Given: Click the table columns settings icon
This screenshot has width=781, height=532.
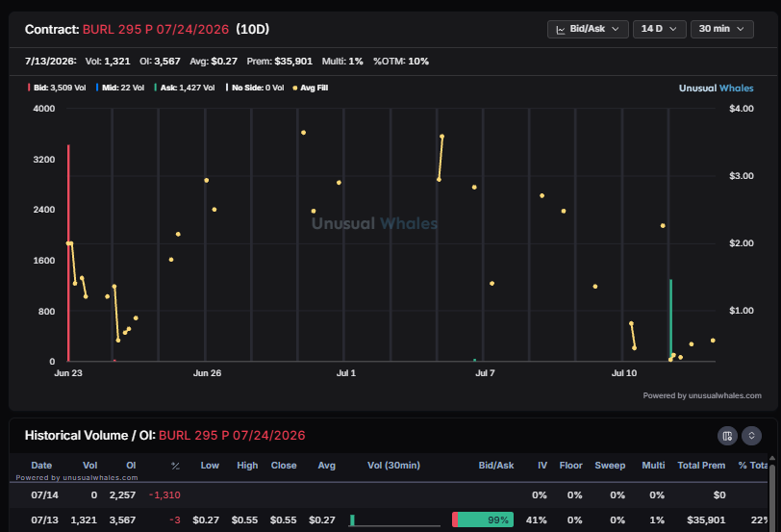Looking at the screenshot, I should click(727, 436).
